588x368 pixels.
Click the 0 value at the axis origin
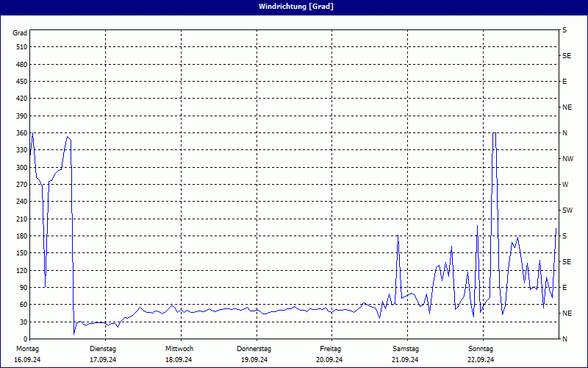pyautogui.click(x=25, y=339)
